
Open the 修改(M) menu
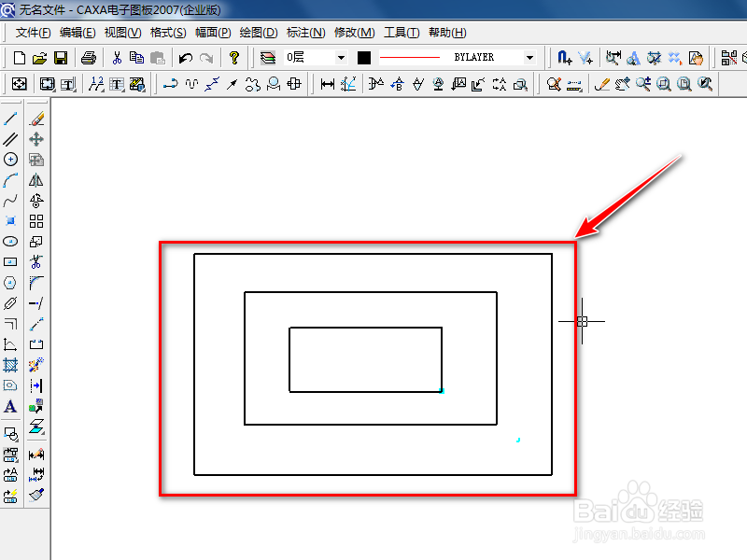(355, 33)
